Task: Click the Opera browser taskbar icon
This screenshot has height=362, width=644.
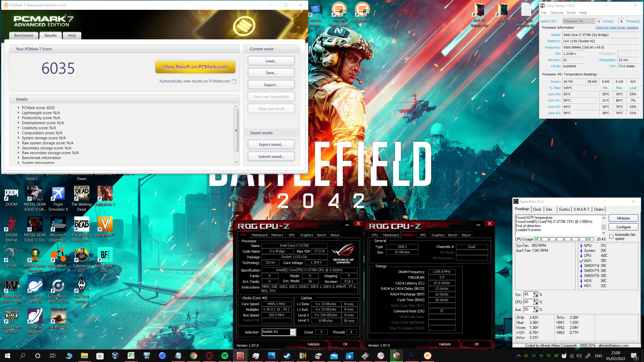Action: point(209,355)
